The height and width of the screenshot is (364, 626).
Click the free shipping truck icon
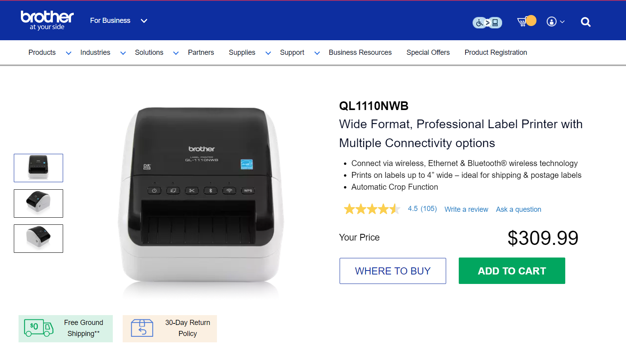(x=39, y=328)
